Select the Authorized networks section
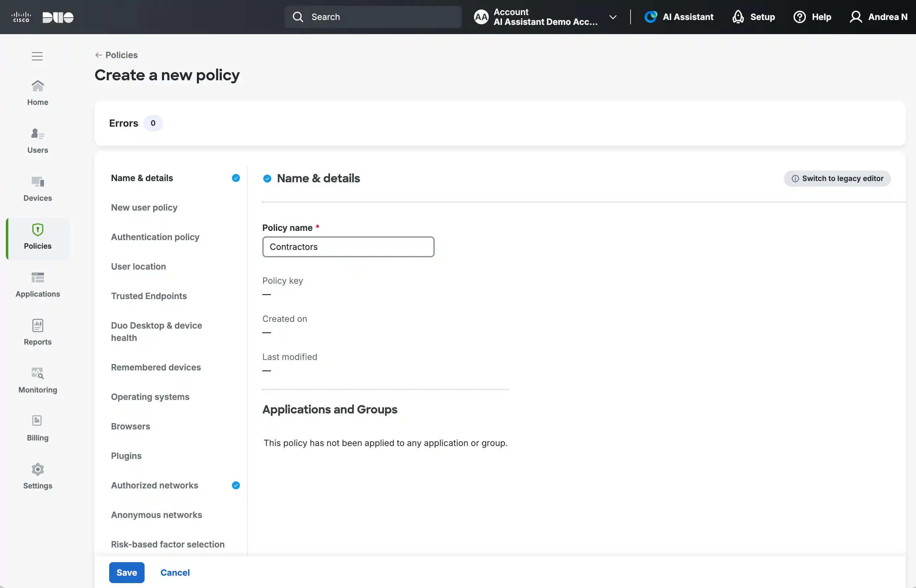 154,485
